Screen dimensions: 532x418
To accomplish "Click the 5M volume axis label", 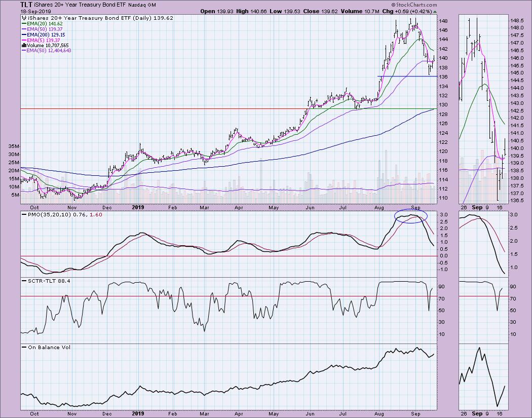I will 16,195.
